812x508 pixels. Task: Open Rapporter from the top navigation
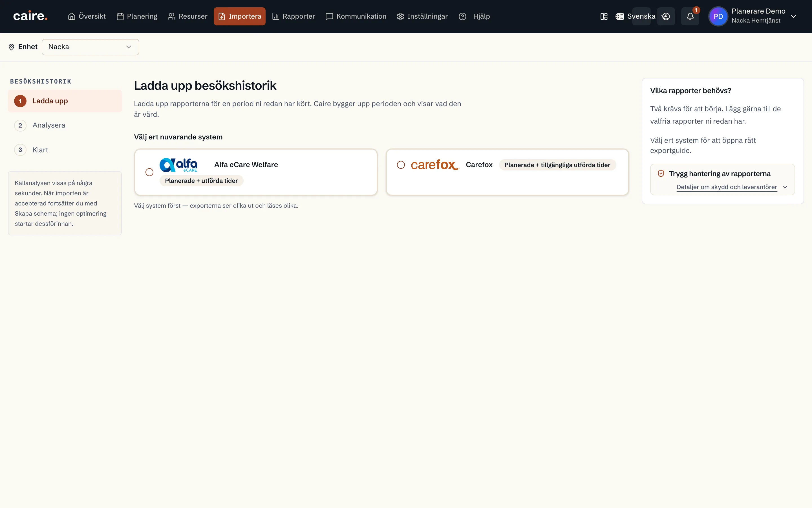[294, 16]
